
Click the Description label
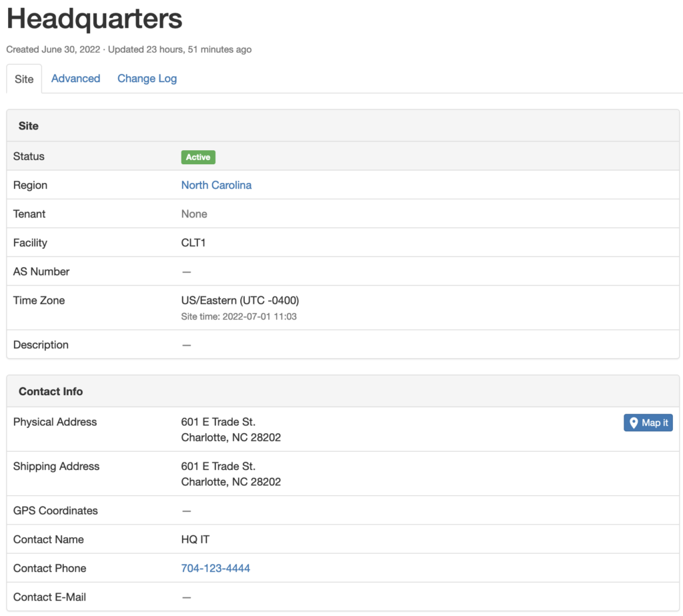click(x=41, y=344)
